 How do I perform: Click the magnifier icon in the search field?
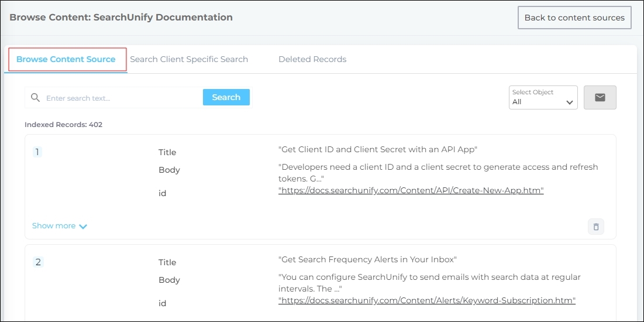tap(35, 98)
